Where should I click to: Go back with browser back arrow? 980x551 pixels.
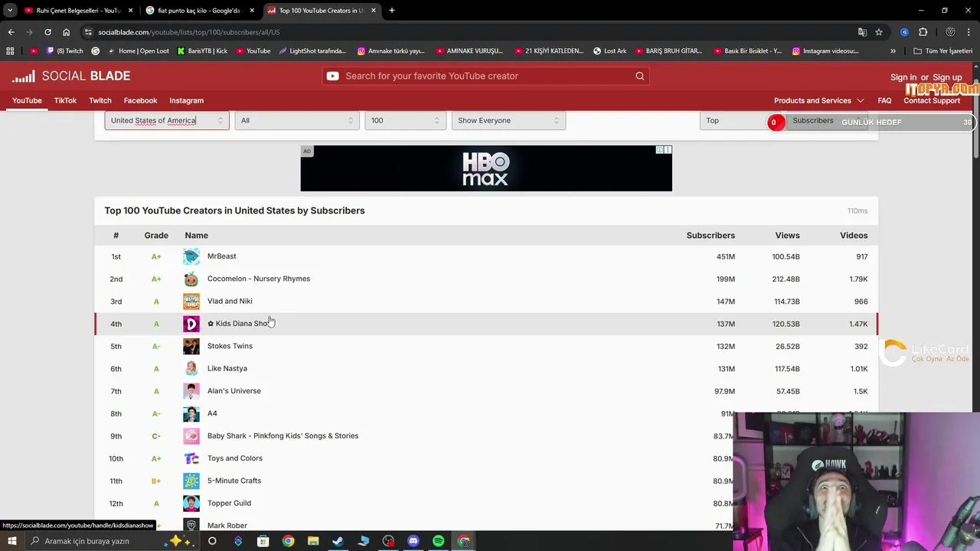coord(11,32)
